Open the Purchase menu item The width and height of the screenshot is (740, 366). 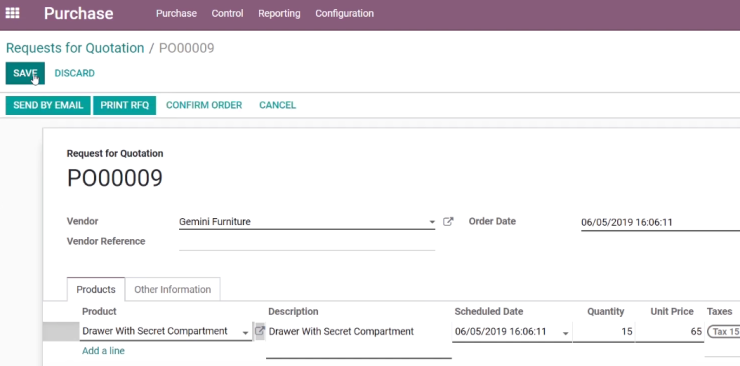[176, 14]
